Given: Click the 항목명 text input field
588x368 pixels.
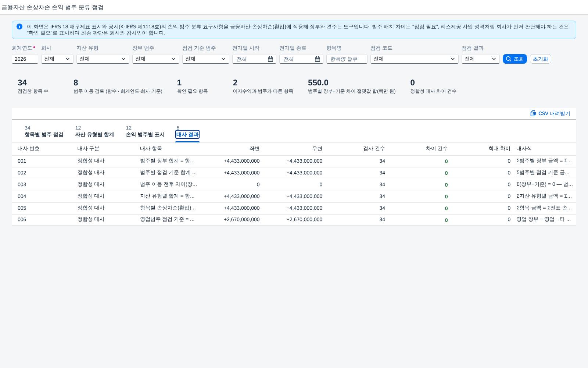Looking at the screenshot, I should click(347, 59).
